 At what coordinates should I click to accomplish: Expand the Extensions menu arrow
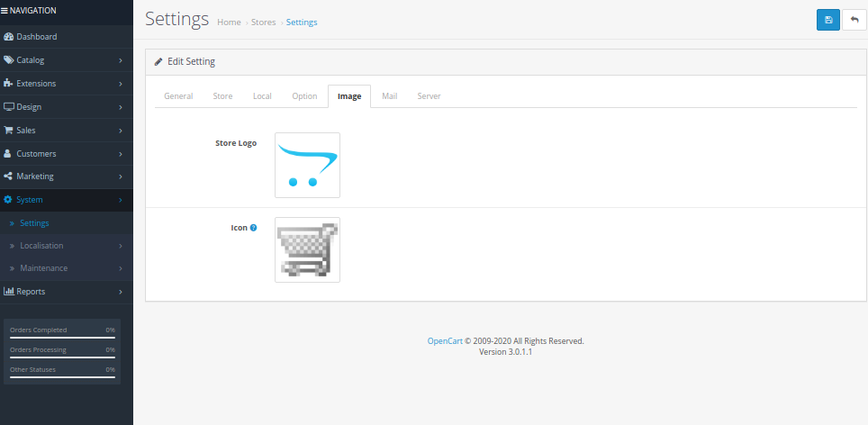120,84
